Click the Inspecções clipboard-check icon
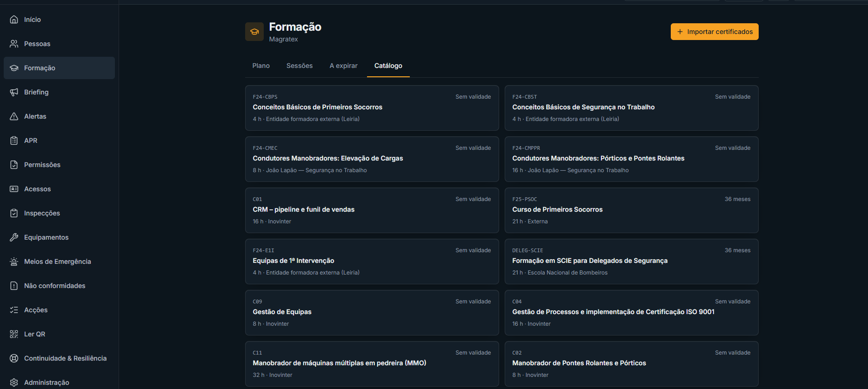The image size is (868, 389). pos(14,213)
